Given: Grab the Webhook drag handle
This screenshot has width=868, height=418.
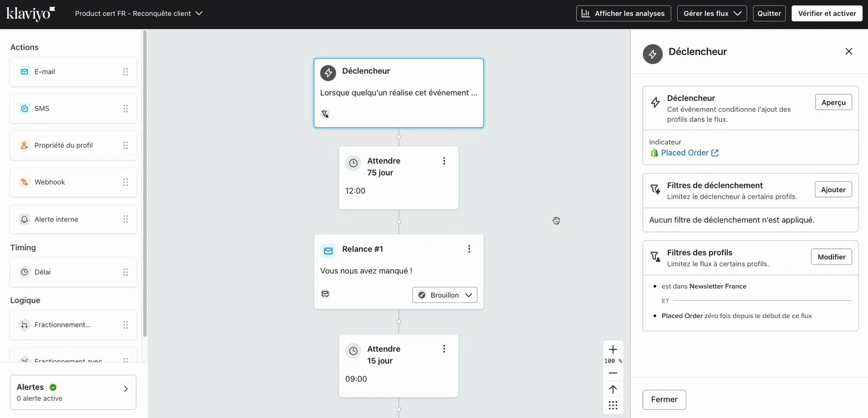Looking at the screenshot, I should [x=125, y=182].
